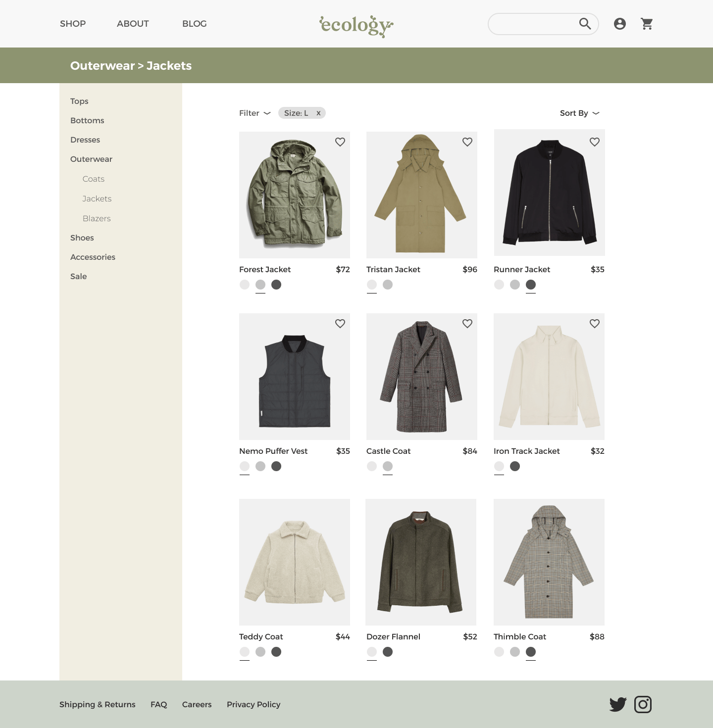Choose medium gray swatch for Tristan Jacket
Viewport: 713px width, 728px height.
click(x=388, y=285)
